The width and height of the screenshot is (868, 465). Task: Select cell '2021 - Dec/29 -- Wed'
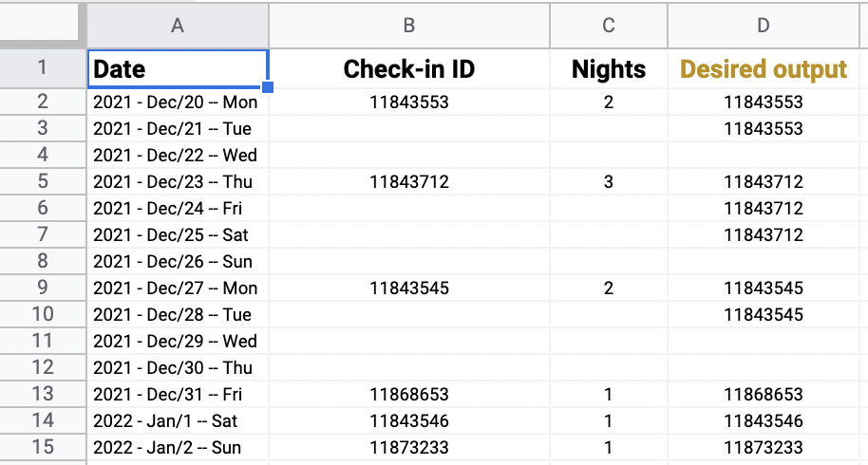(x=178, y=341)
